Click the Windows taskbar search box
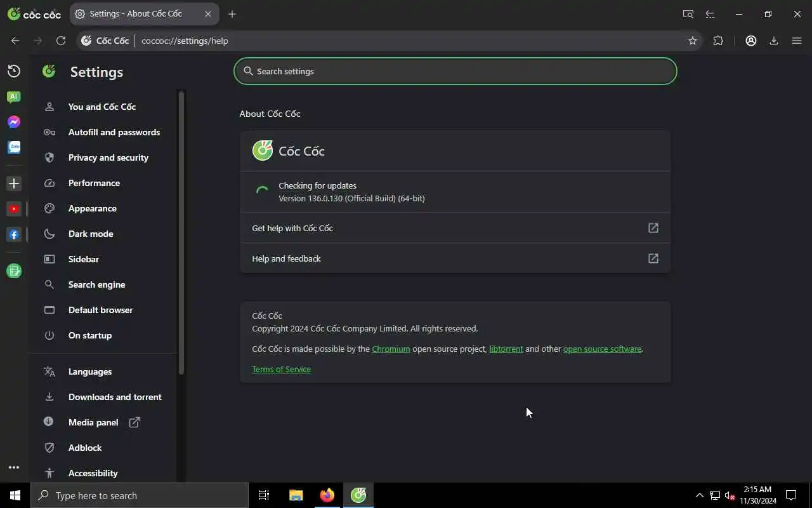 click(x=140, y=495)
